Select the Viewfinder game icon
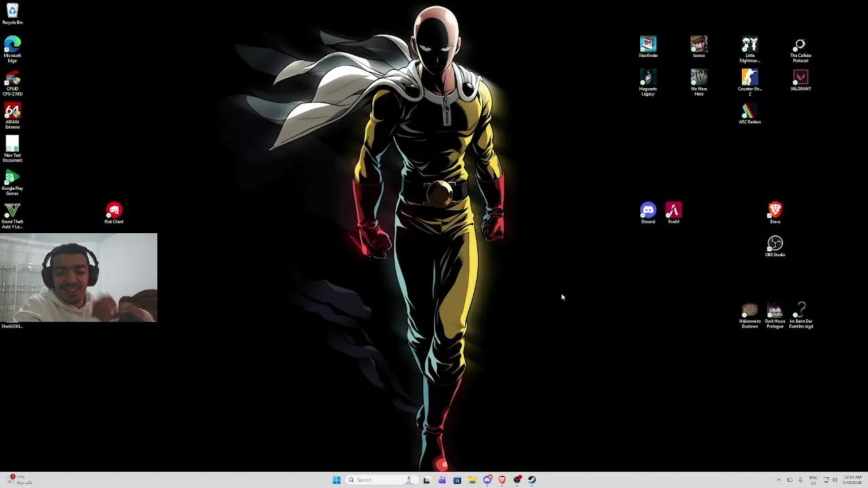868x488 pixels. coord(648,47)
